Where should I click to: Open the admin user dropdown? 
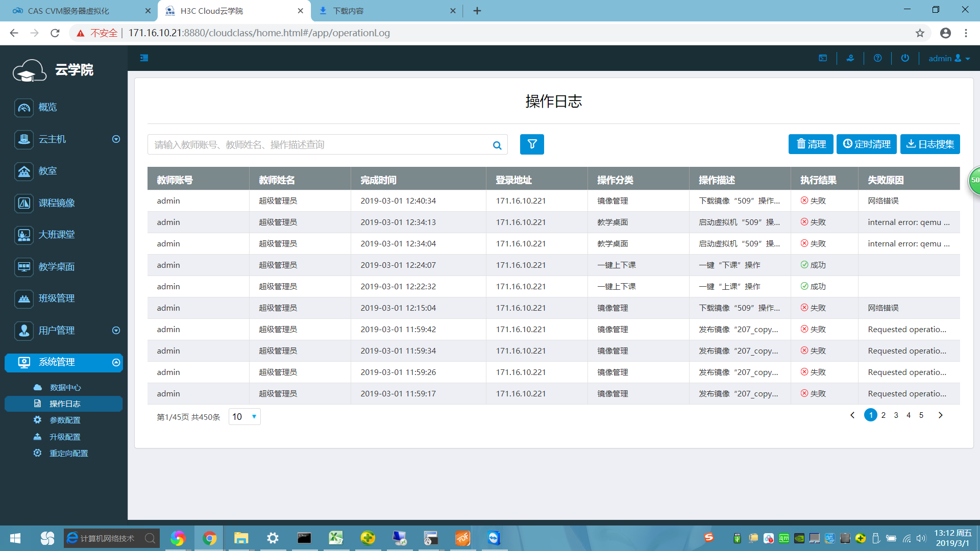(949, 58)
